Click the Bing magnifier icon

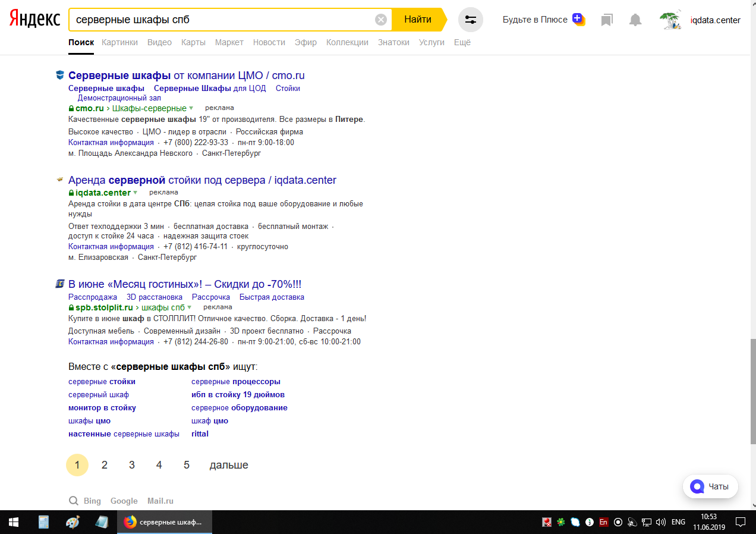click(74, 501)
